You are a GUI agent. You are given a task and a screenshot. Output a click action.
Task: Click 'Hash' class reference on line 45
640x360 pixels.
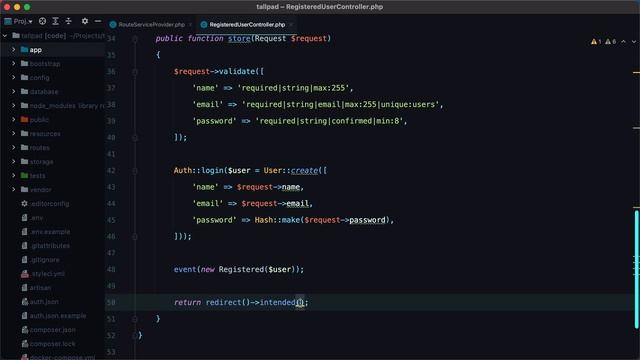[x=264, y=220]
